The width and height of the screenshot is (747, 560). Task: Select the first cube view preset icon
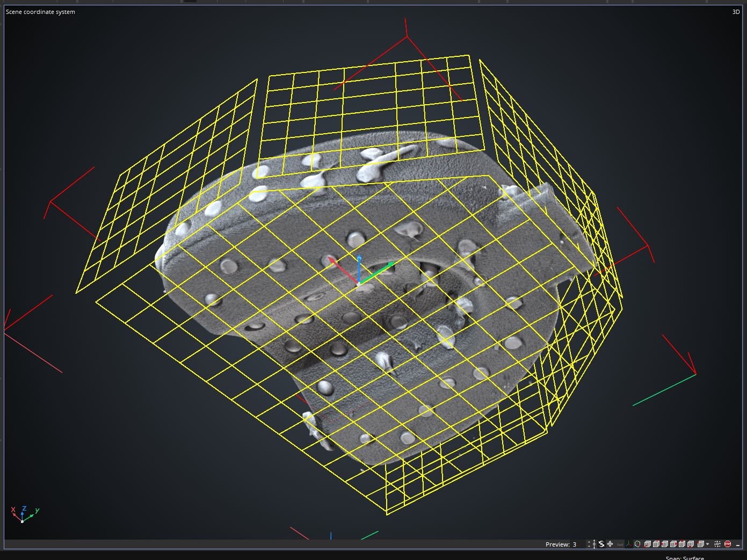click(647, 544)
